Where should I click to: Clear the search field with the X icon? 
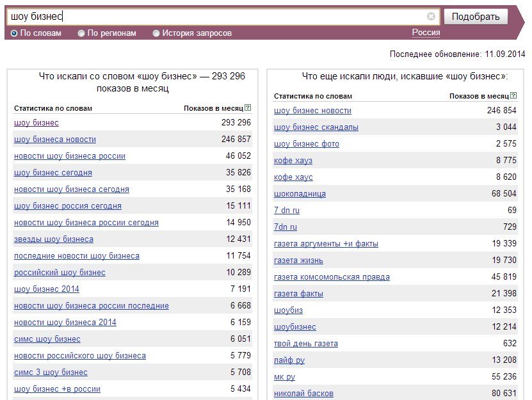pos(431,16)
